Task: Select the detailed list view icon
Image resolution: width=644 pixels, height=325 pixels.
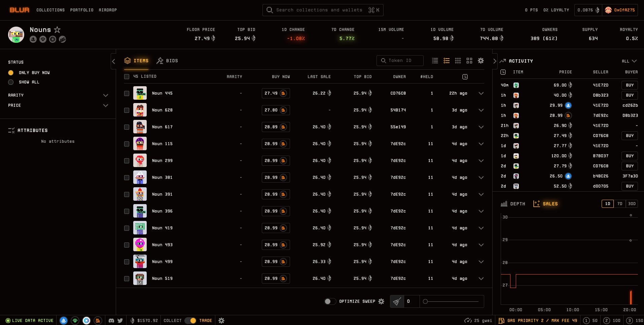Action: pos(446,61)
